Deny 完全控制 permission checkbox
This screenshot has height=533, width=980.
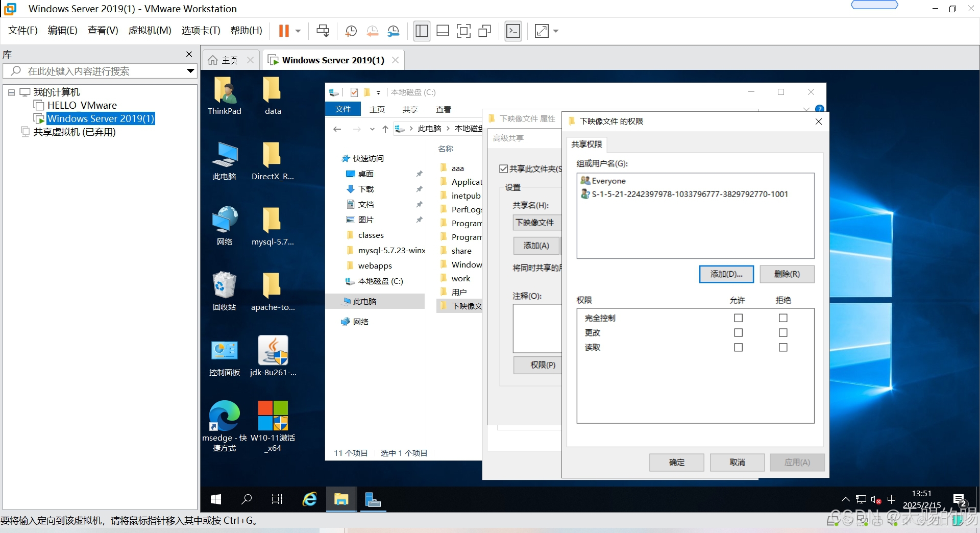pyautogui.click(x=783, y=318)
